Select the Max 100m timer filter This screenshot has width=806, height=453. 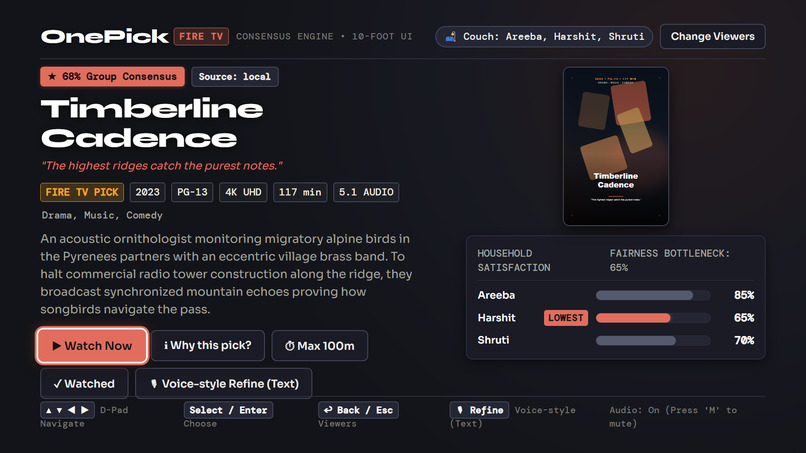coord(320,346)
